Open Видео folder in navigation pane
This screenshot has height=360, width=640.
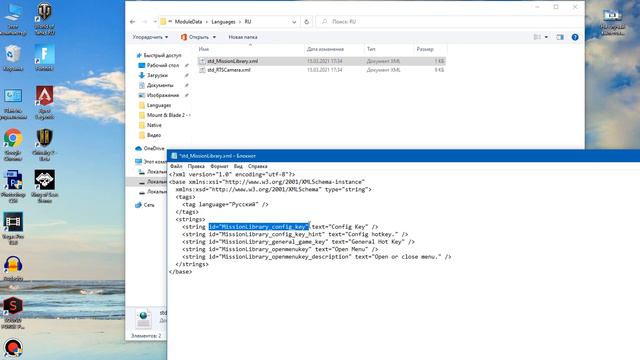(153, 135)
